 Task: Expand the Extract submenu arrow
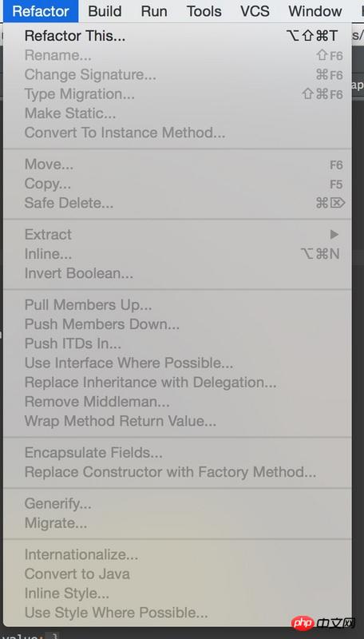tap(334, 234)
